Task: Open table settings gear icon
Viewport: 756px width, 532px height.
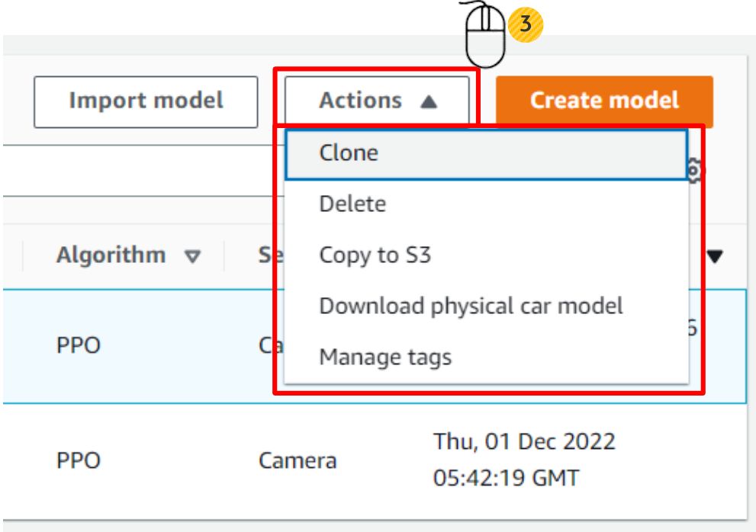Action: (694, 171)
